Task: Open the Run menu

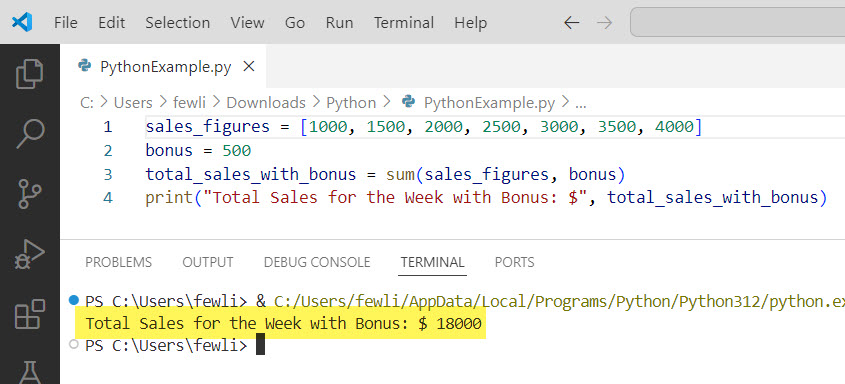Action: pyautogui.click(x=340, y=23)
